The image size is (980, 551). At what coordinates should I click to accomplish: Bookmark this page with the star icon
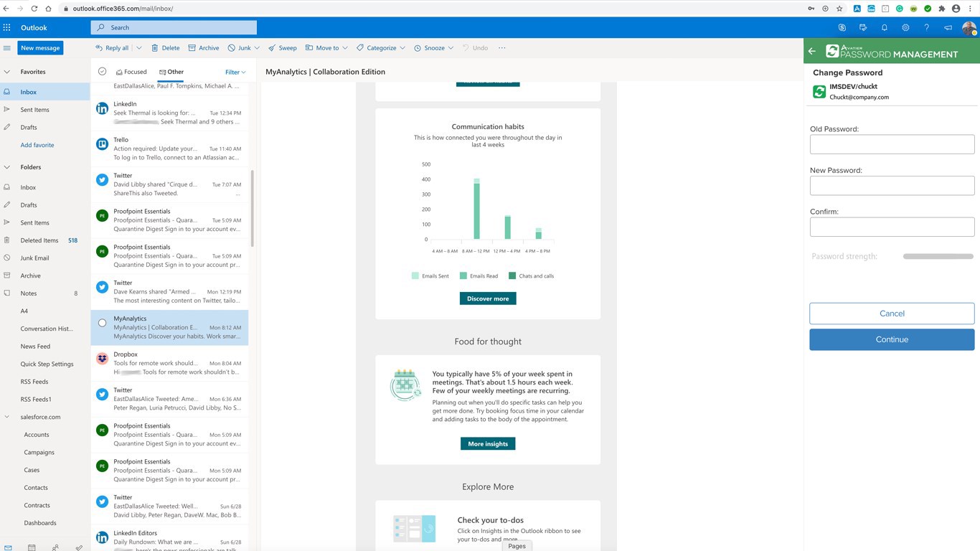(839, 9)
